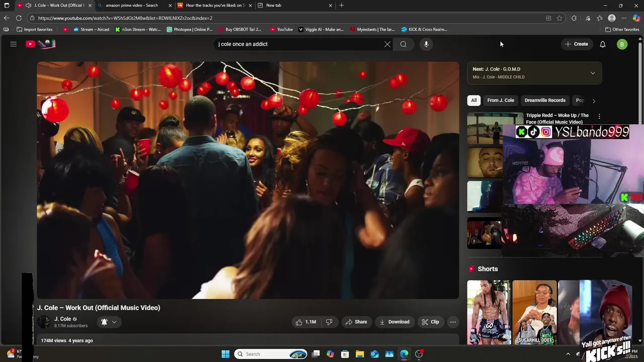Viewport: 644px width, 362px height.
Task: Open new tab with plus icon
Action: click(342, 6)
